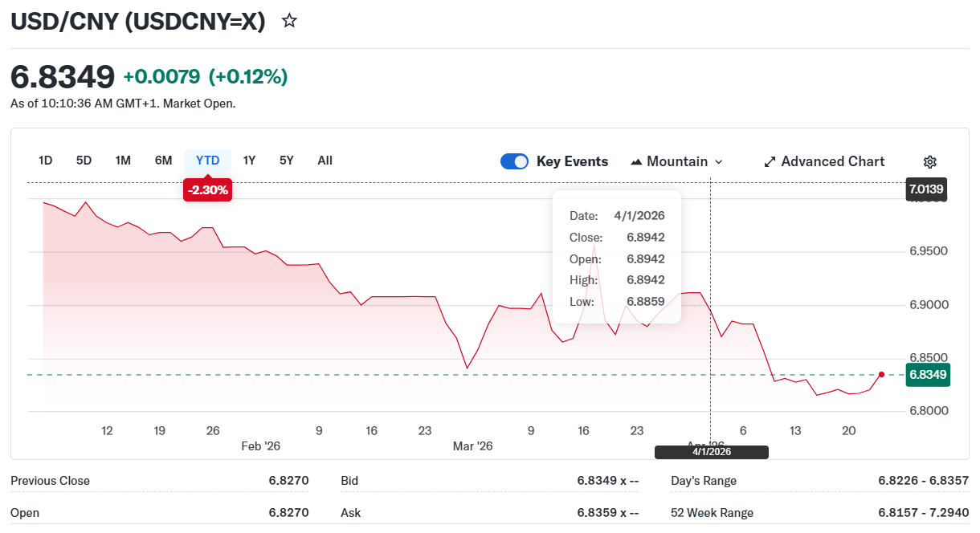Image resolution: width=980 pixels, height=533 pixels.
Task: Click the 4/1/2026 price tooltip box
Action: 616,257
